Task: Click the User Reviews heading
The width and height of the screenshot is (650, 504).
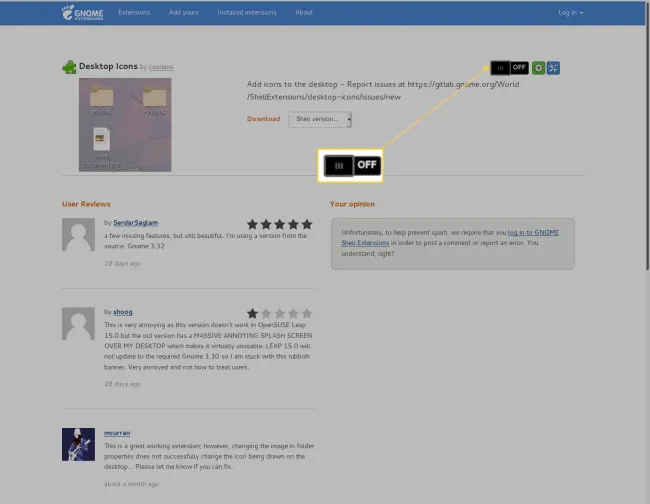Action: 86,204
